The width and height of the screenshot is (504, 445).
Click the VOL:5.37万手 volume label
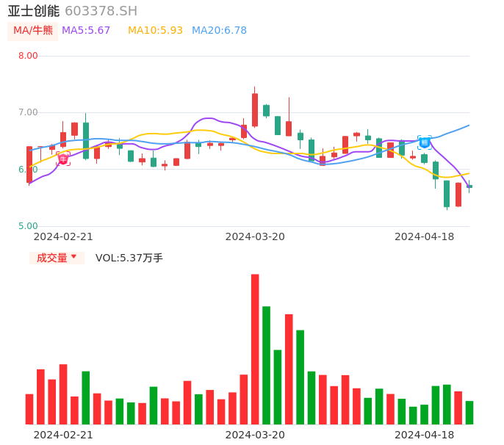129,258
